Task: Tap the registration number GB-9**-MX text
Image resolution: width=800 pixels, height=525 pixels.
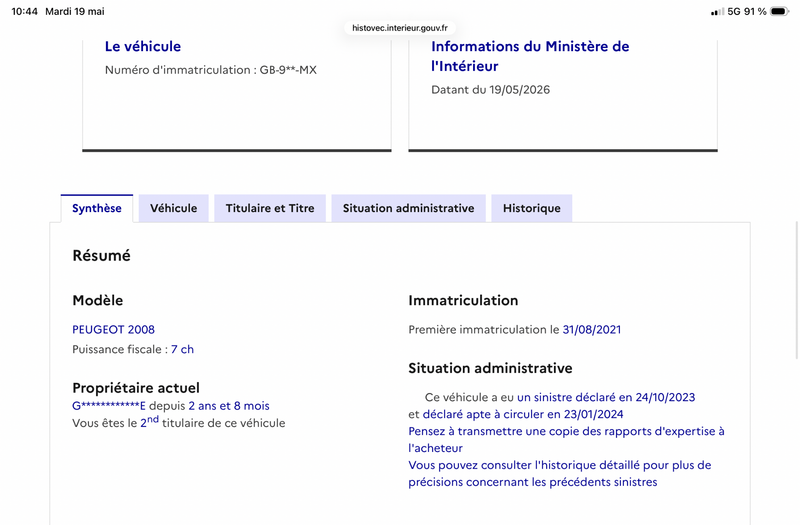Action: tap(288, 70)
